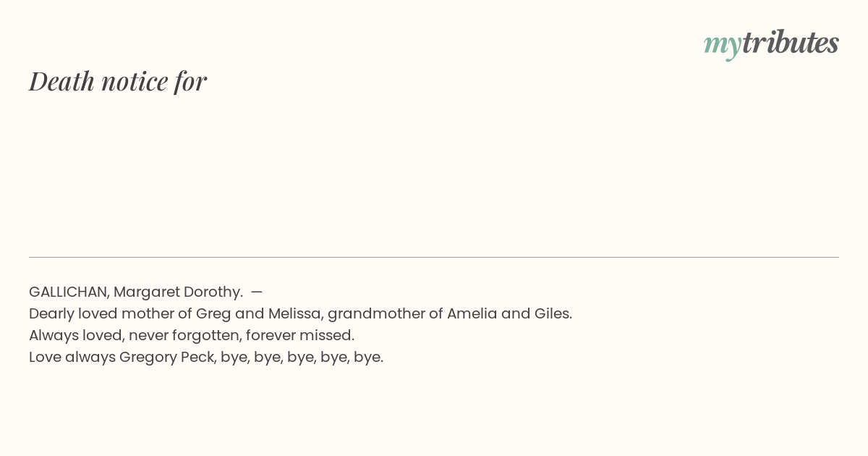Click the long dash after the name
The image size is (868, 456).
257,292
